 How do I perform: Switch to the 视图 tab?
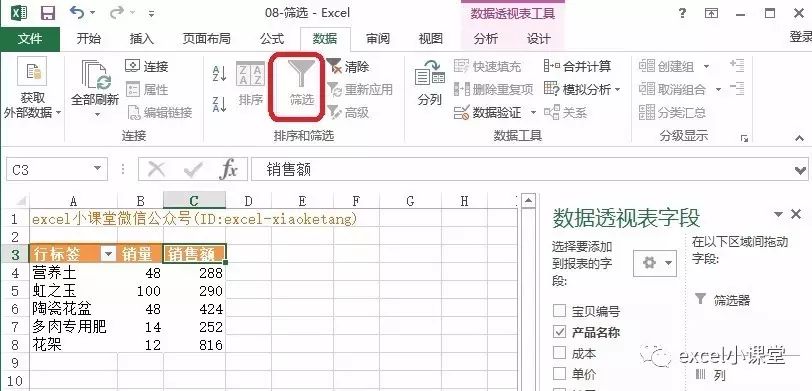(430, 39)
